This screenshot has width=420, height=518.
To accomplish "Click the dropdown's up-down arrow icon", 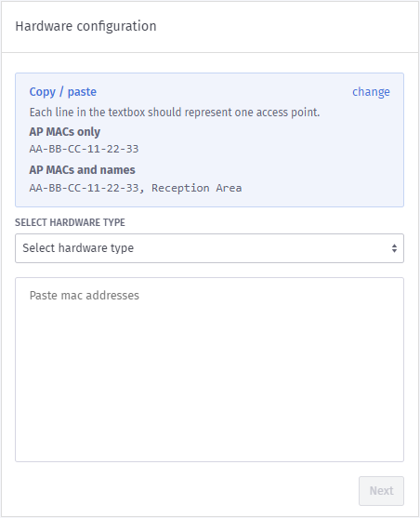I will coord(394,248).
